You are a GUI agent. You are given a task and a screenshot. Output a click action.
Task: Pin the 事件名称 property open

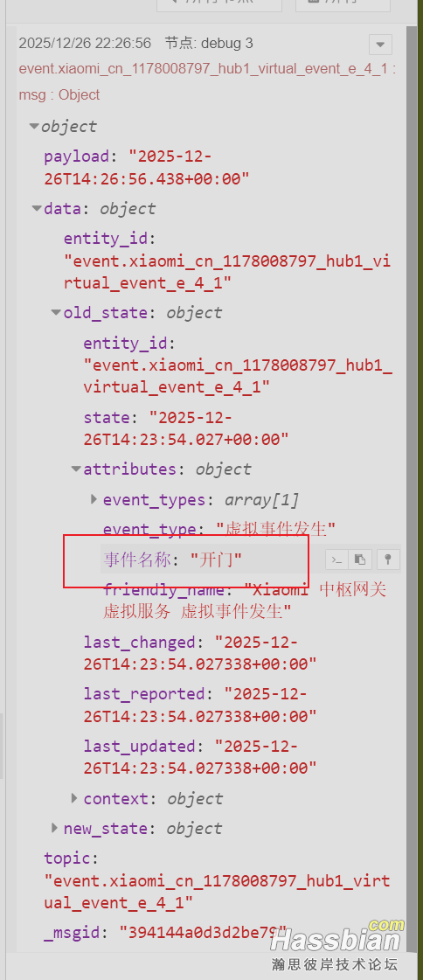click(387, 560)
